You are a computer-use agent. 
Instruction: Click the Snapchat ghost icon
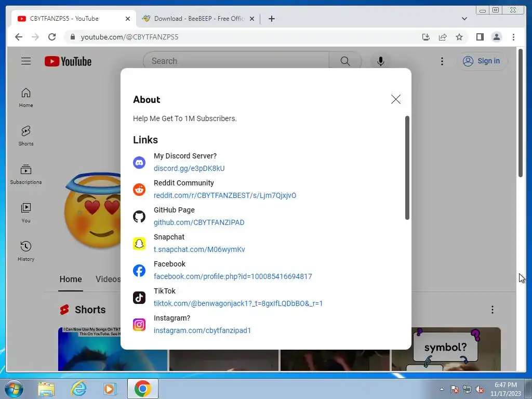pos(139,244)
